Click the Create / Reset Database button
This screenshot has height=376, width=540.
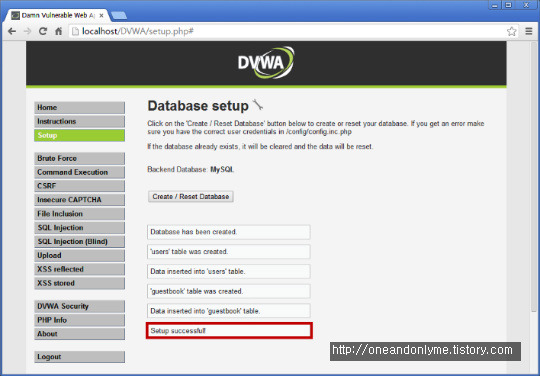(x=191, y=197)
